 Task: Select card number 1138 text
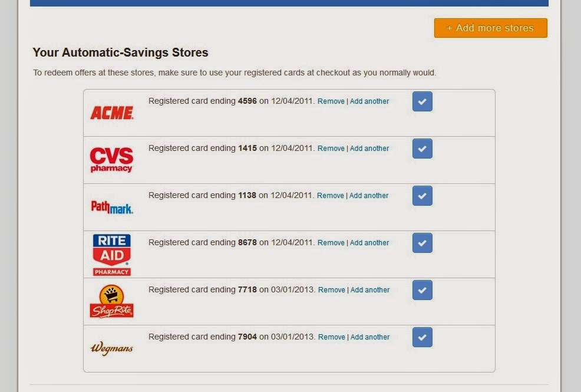coord(247,195)
